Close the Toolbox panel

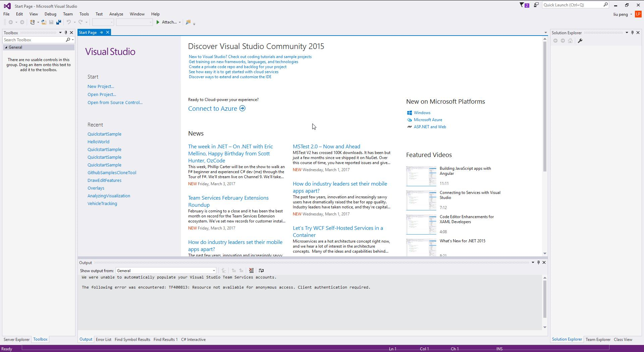pos(71,33)
